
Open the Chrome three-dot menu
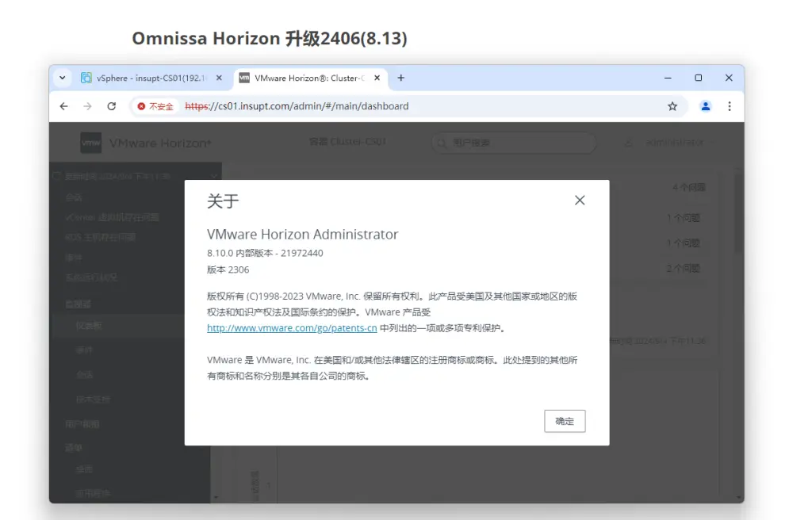click(730, 106)
